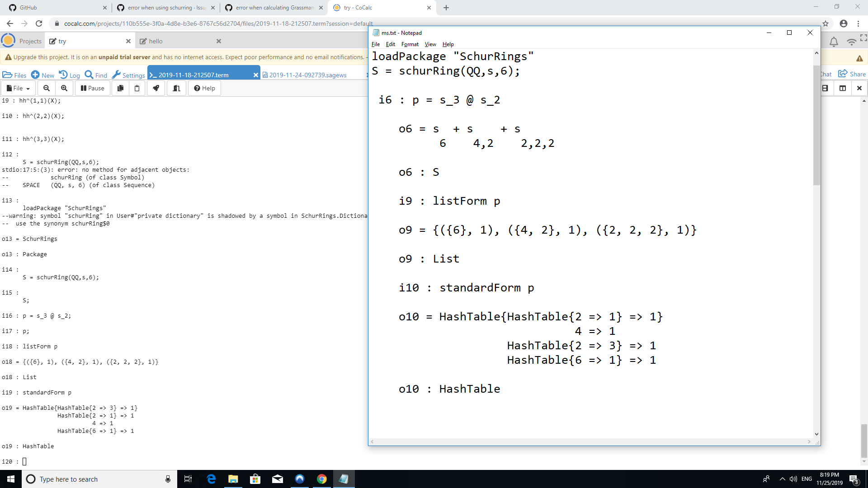Open volume control in system tray
This screenshot has height=488, width=868.
(793, 479)
